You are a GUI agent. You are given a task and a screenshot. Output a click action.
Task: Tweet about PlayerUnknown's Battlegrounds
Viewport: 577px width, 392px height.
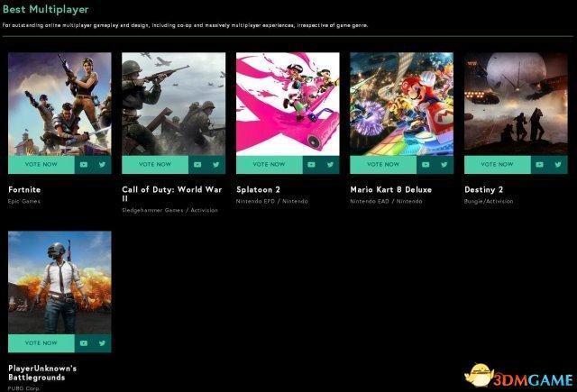[102, 343]
